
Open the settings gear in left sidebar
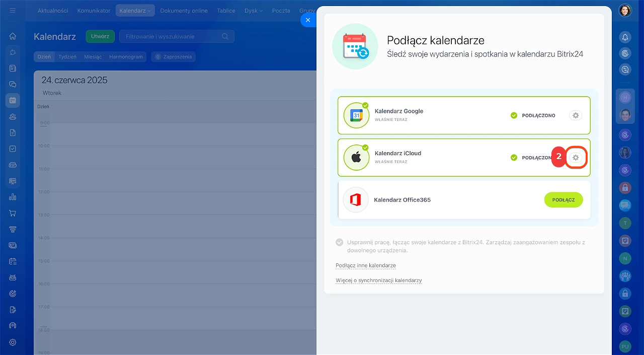(x=13, y=342)
